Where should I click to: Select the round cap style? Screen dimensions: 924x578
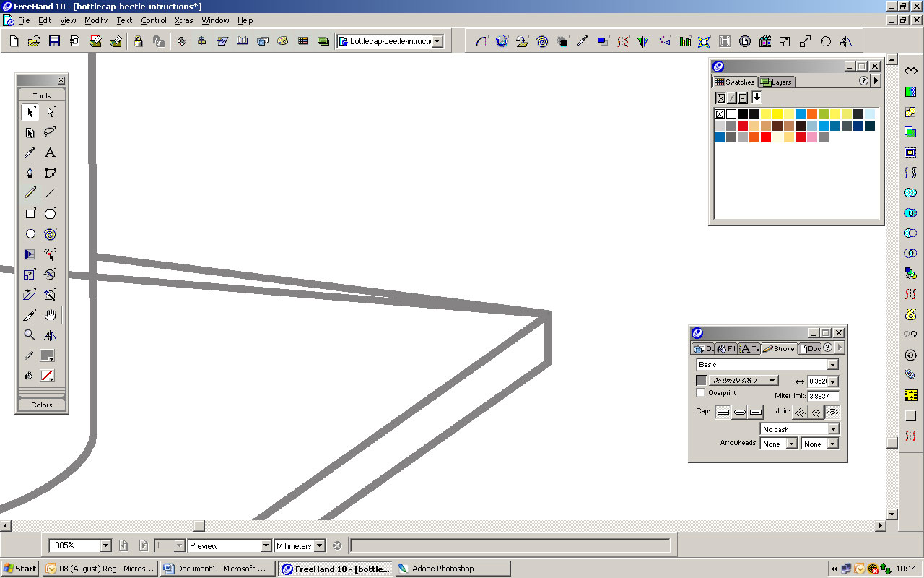click(739, 411)
